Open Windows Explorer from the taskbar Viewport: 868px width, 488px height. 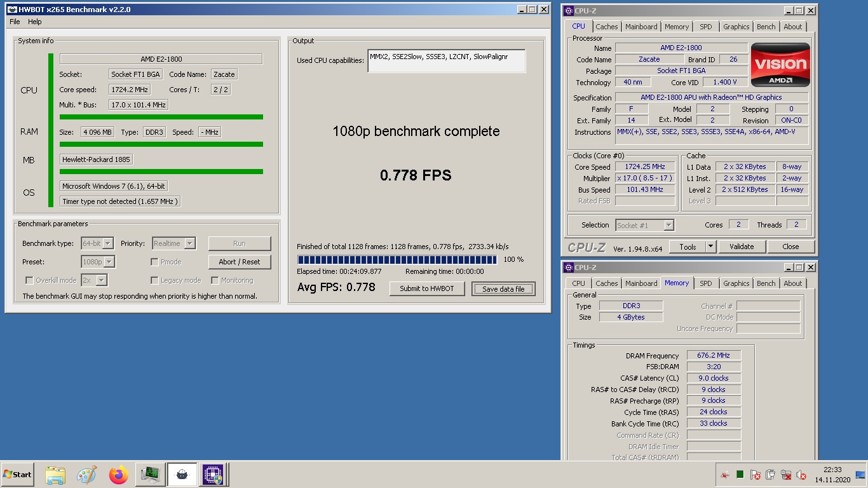pos(55,475)
